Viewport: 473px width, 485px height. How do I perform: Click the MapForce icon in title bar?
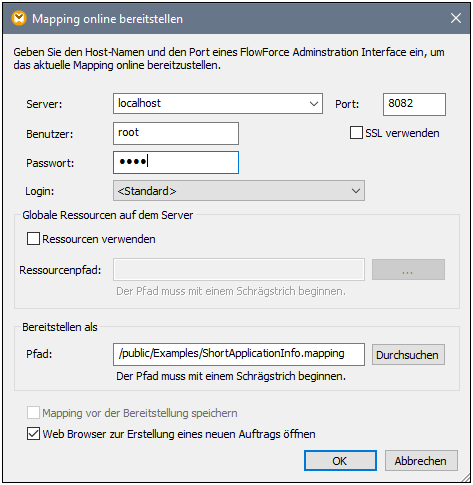click(19, 18)
